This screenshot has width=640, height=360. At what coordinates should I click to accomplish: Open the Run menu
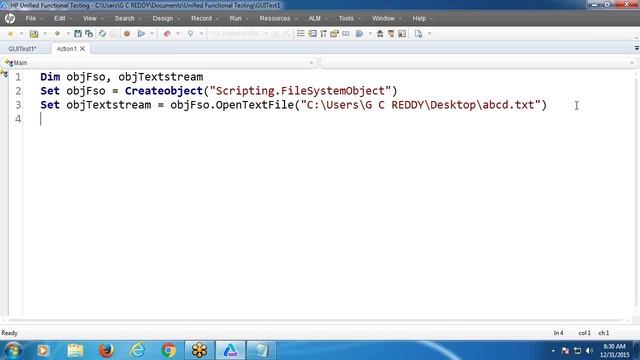236,18
